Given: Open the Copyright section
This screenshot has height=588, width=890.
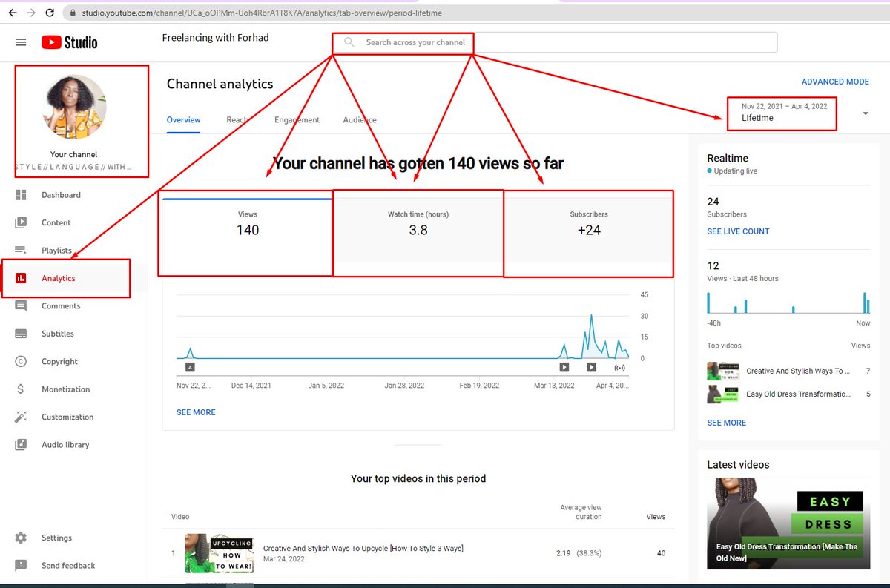Looking at the screenshot, I should tap(59, 361).
